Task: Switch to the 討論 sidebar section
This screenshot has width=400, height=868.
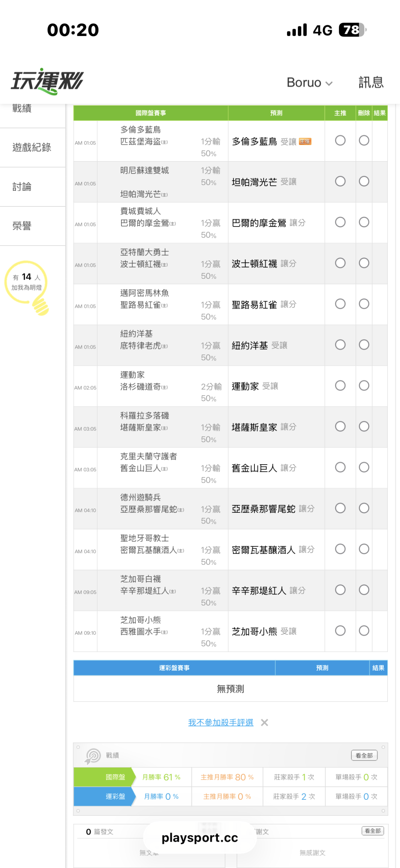Action: click(x=22, y=187)
